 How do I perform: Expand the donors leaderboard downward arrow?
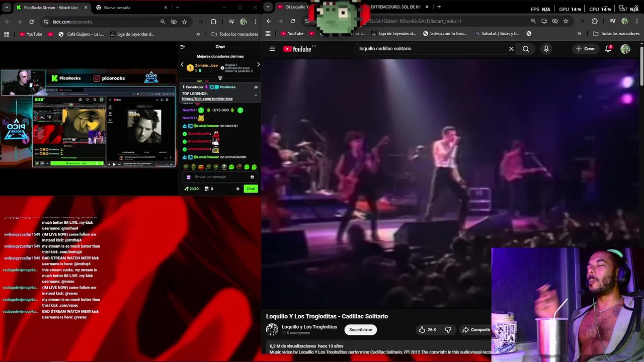tap(220, 78)
